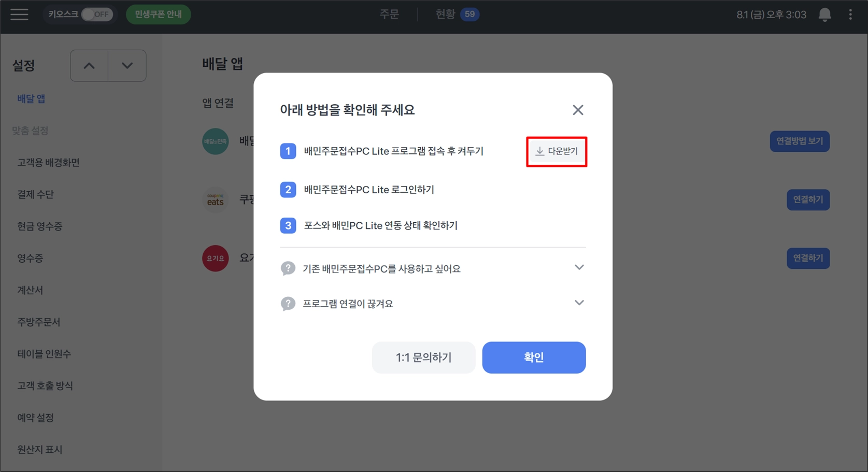Switch to the 주문 tab
Viewport: 868px width, 472px height.
[x=389, y=15]
